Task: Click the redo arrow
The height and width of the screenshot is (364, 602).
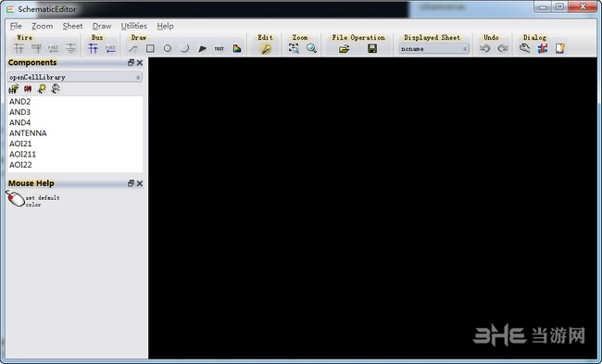Action: [x=502, y=48]
